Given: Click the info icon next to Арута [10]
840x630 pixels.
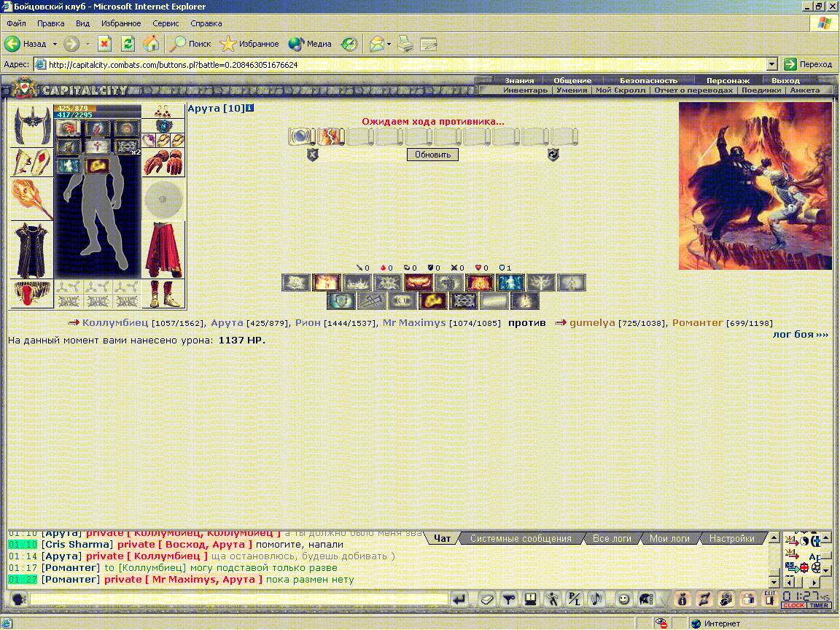Looking at the screenshot, I should point(249,108).
